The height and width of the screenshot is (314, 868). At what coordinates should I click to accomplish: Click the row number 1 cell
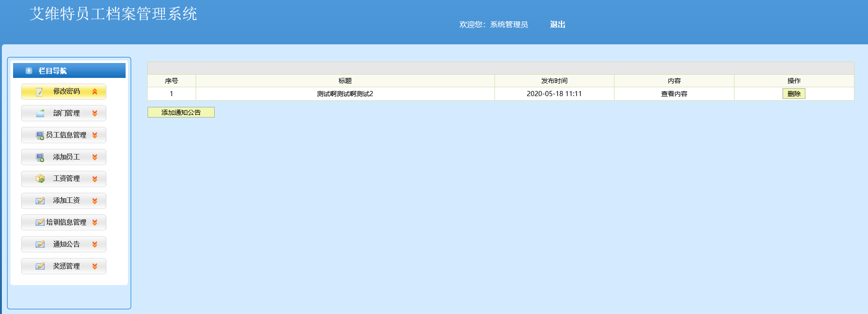coord(171,94)
